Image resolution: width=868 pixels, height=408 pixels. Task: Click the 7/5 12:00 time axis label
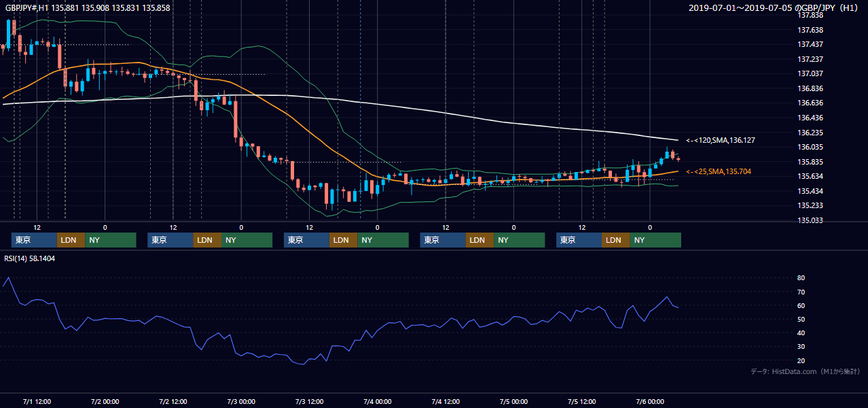[581, 401]
